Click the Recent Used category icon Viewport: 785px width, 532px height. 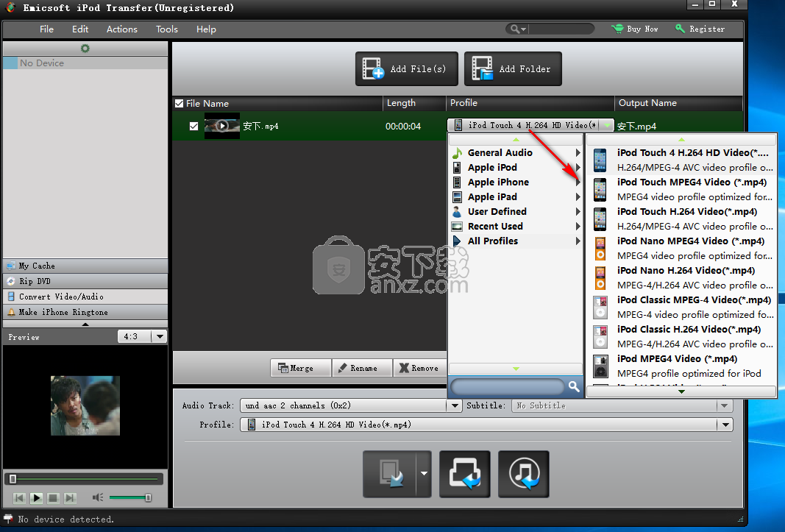457,227
